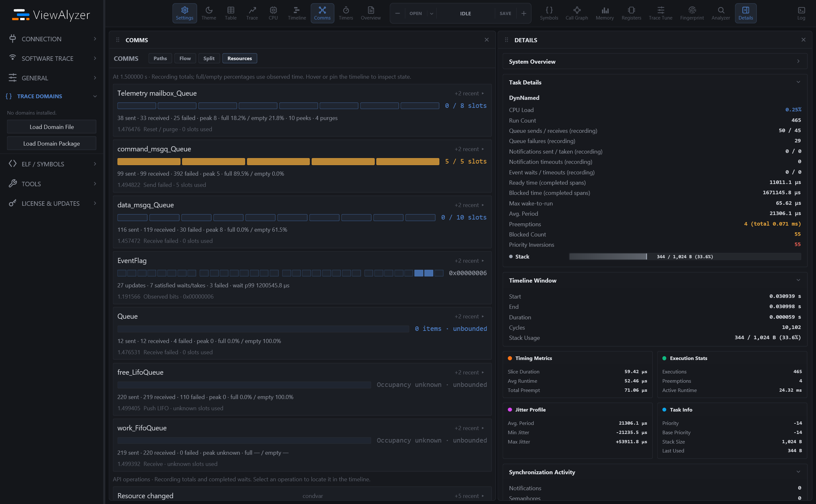
Task: Switch to the Paths tab
Action: pos(160,58)
